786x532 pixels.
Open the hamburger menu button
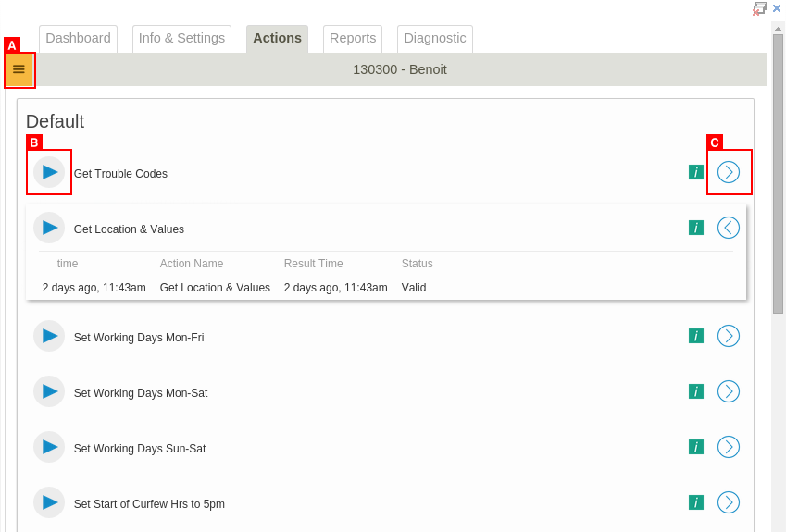19,69
